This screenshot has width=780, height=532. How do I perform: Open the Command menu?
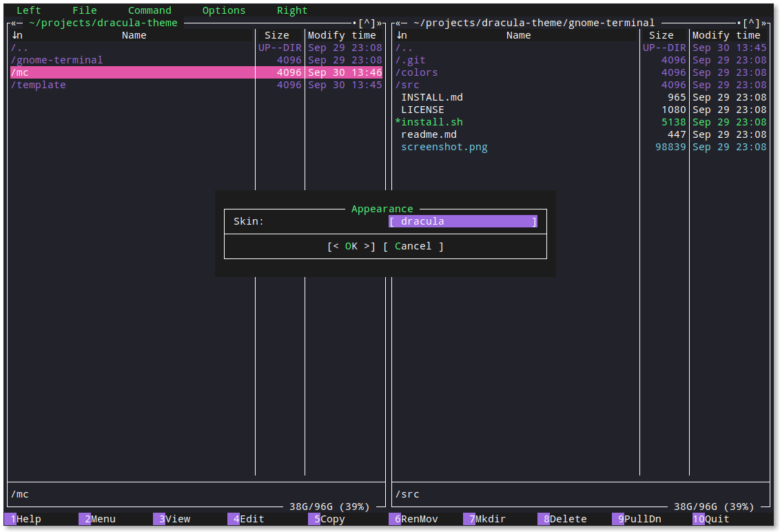(150, 10)
